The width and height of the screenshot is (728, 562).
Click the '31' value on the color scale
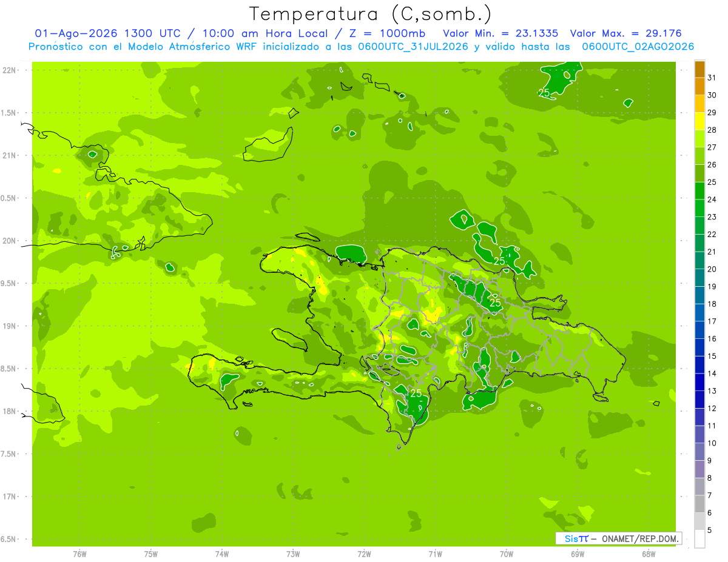click(712, 78)
